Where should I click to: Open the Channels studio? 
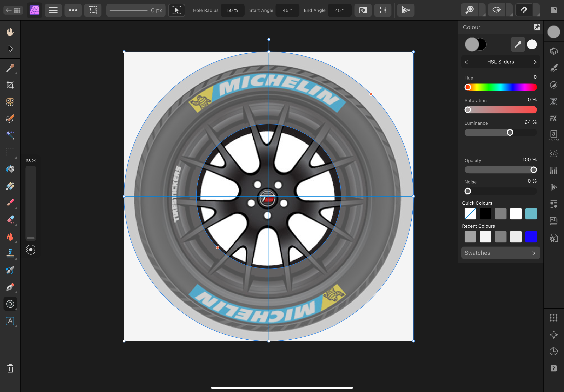tap(554, 170)
